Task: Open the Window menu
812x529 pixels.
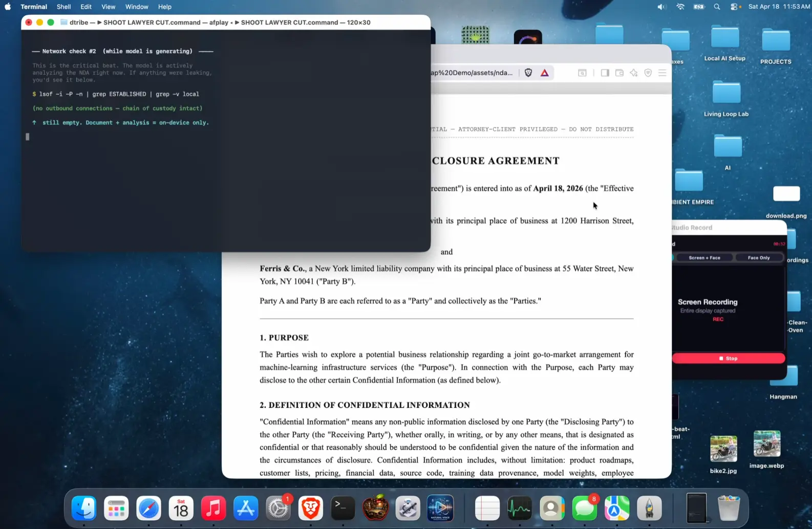Action: 137,7
